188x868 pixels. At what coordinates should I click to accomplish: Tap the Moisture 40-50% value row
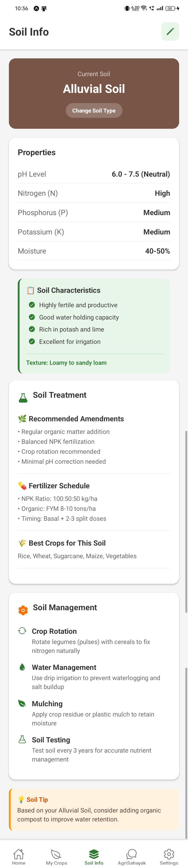pos(94,251)
